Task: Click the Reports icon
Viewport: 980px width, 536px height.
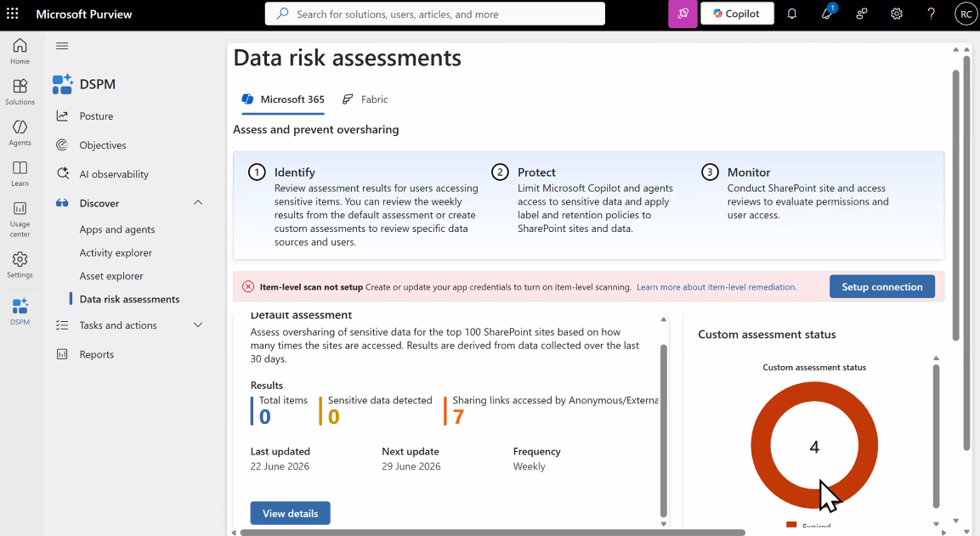Action: coord(62,354)
